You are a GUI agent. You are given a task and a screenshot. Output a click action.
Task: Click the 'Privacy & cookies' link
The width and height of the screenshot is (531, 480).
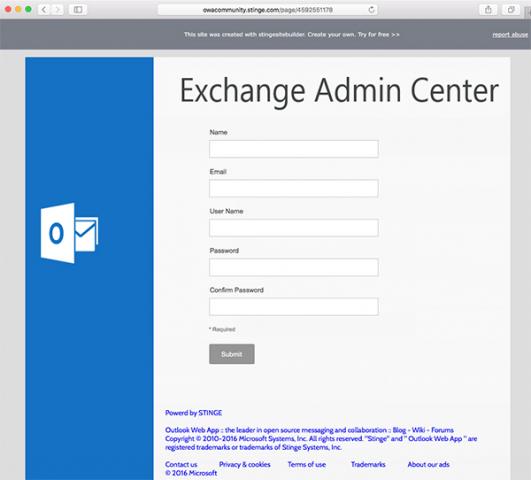point(245,464)
